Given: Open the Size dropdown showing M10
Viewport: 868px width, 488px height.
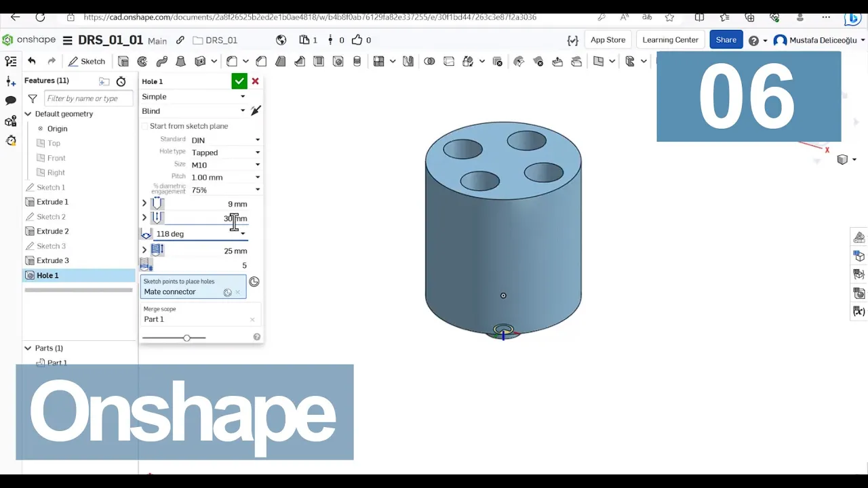Looking at the screenshot, I should click(225, 165).
